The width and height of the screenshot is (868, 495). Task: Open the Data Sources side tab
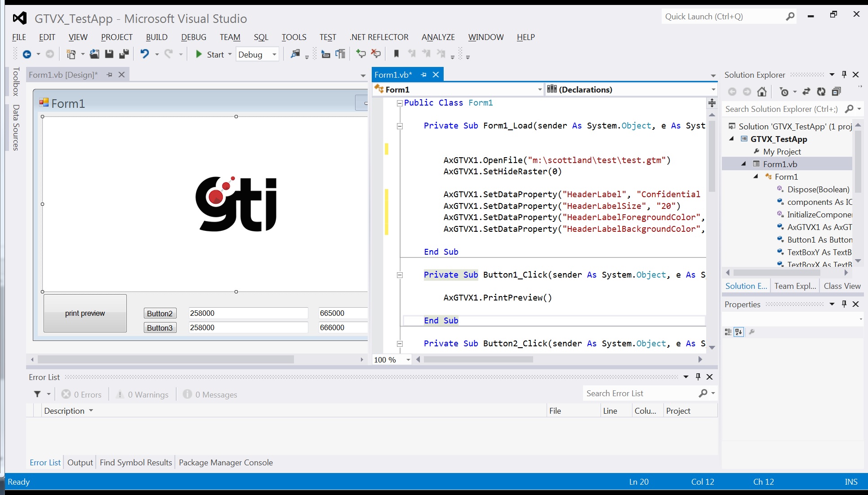pos(16,128)
